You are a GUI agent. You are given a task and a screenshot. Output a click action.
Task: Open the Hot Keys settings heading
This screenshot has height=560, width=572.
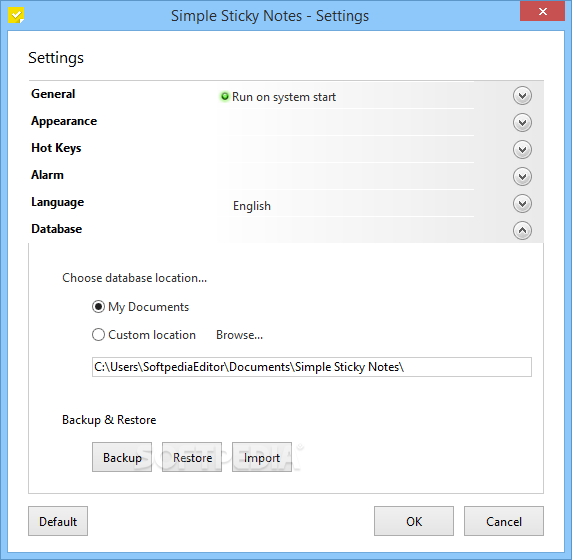coord(56,148)
